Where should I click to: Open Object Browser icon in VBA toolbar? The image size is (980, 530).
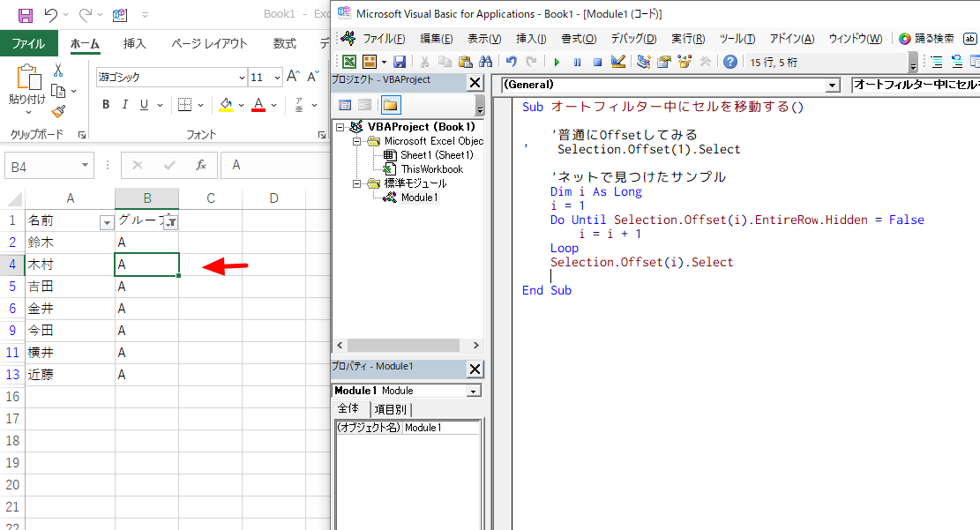coord(685,61)
